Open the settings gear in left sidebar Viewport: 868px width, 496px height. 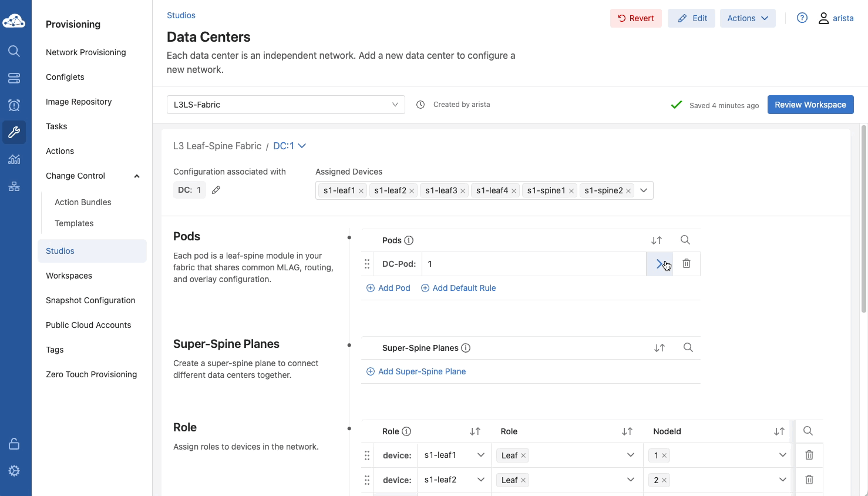14,471
